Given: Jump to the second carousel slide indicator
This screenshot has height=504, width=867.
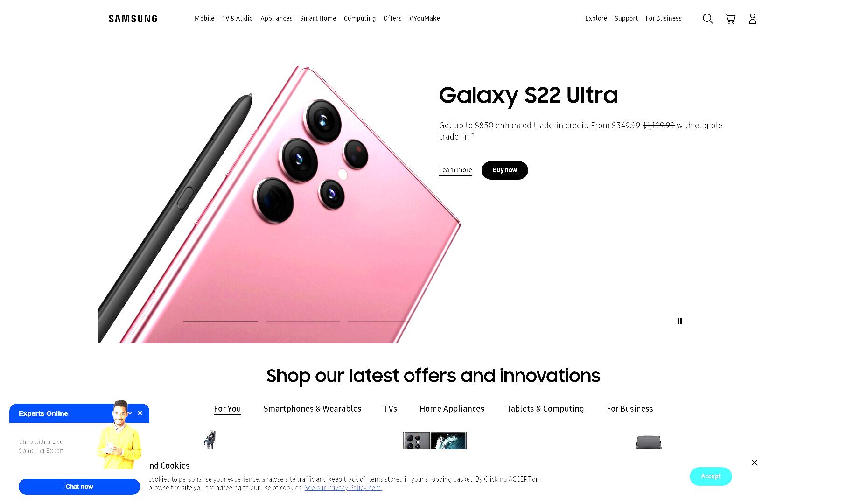Looking at the screenshot, I should (x=303, y=321).
